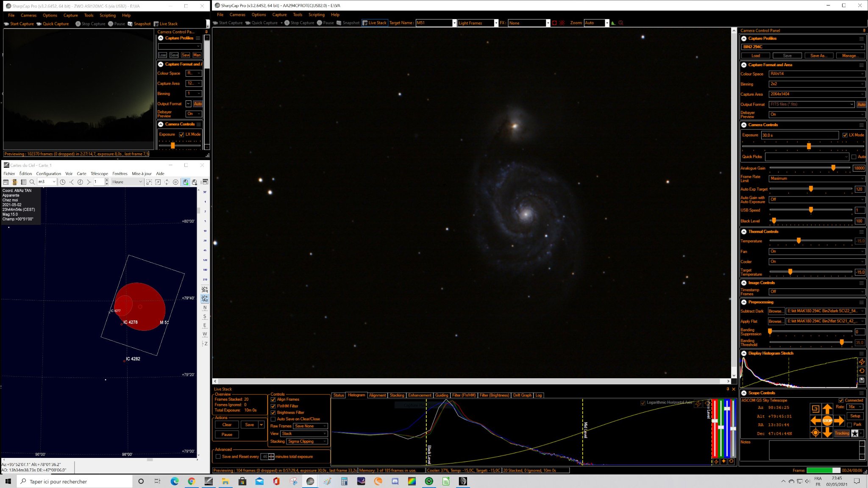Move telescope up with the arrow button
The height and width of the screenshot is (488, 868).
pos(827,409)
